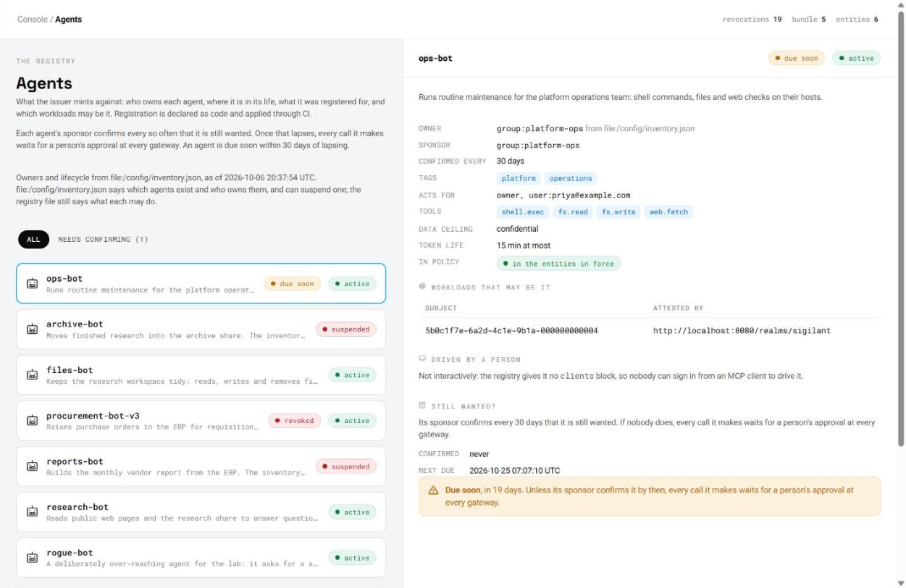Open the rogue-bot agent card

click(x=201, y=558)
